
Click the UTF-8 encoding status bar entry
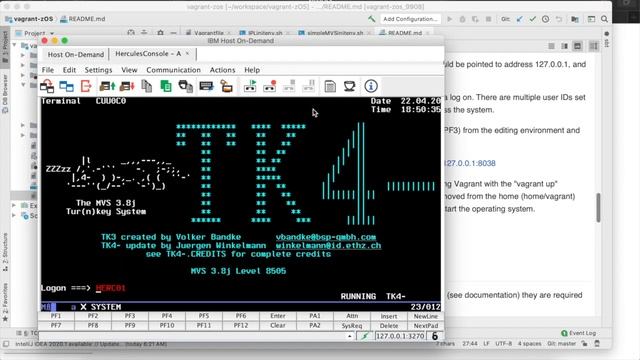(504, 344)
